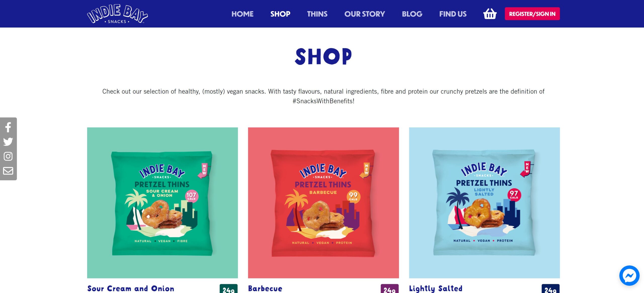Viewport: 644px width, 293px height.
Task: Click the Indie Bay Snacks logo
Action: pos(117,14)
